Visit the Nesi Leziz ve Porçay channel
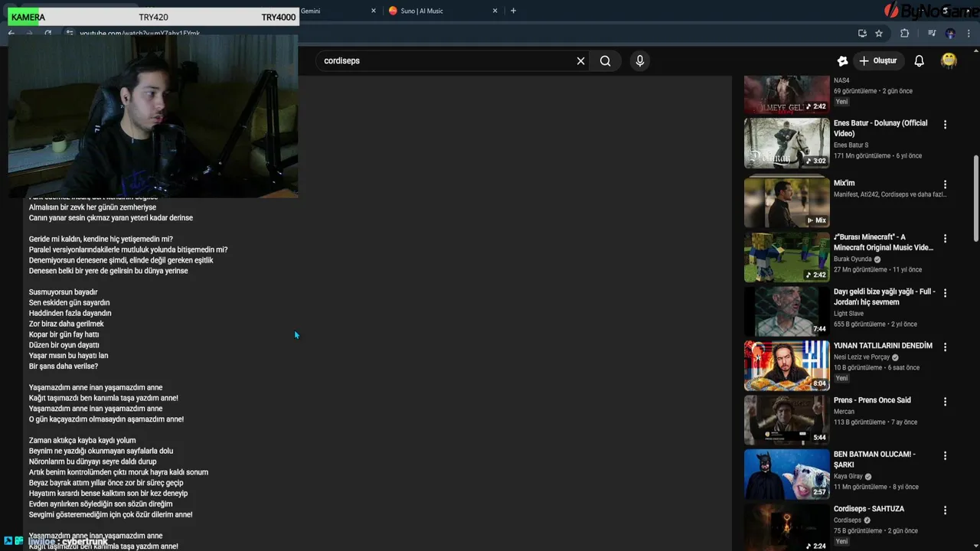 tap(861, 357)
